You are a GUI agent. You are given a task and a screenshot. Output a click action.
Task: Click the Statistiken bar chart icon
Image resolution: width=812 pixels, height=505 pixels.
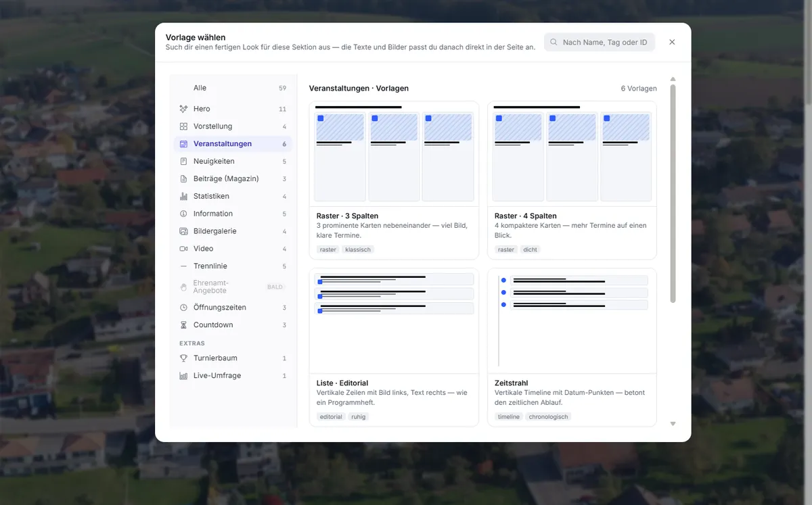183,196
